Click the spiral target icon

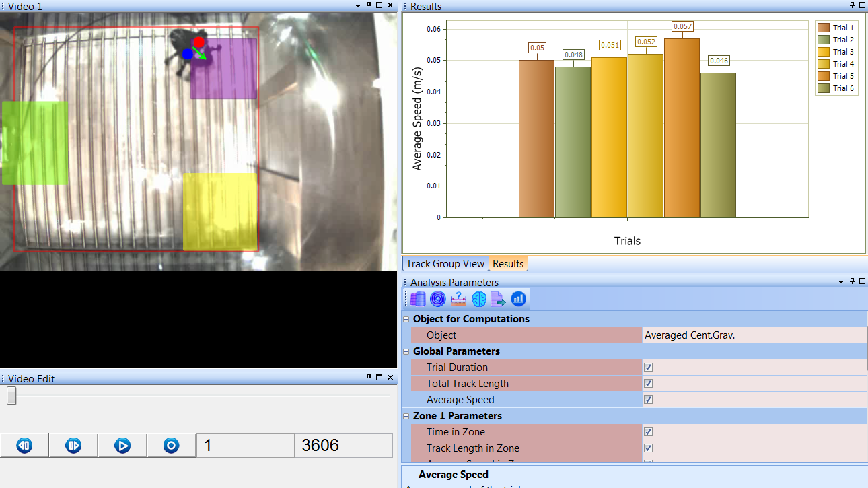tap(438, 299)
